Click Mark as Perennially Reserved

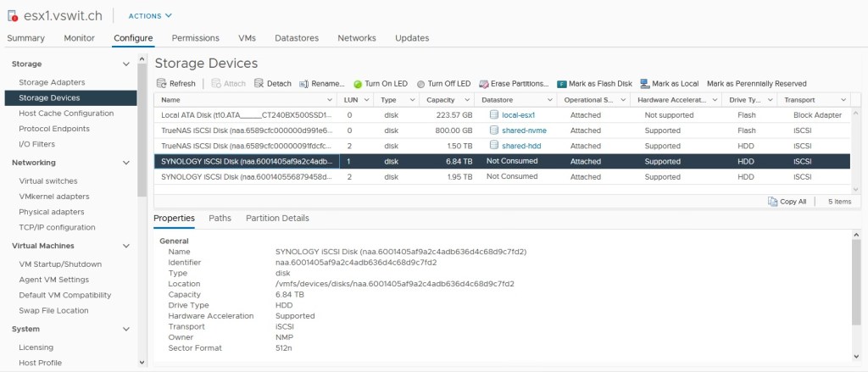[x=756, y=84]
